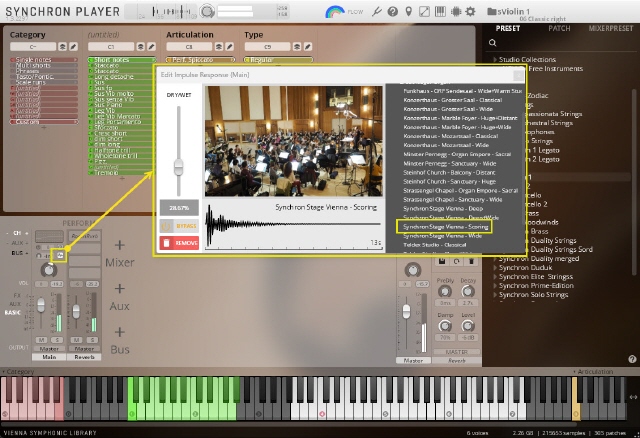Solo the Reverb channel
Image resolution: width=640 pixels, height=438 pixels.
pyautogui.click(x=92, y=340)
